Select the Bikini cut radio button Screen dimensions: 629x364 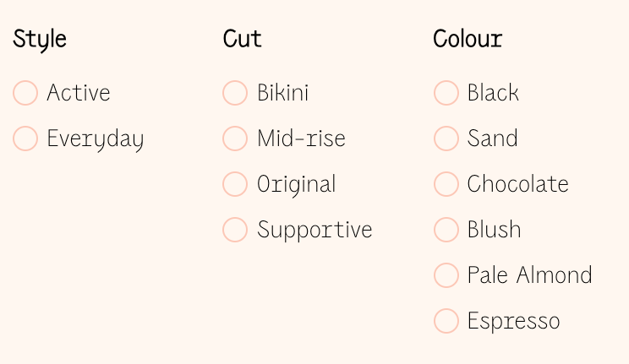(235, 93)
